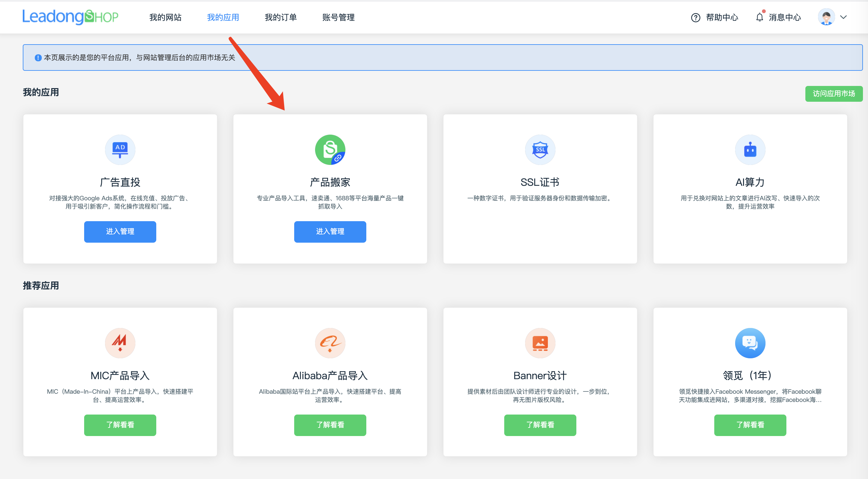This screenshot has height=479, width=868.
Task: Go to 账号管理 in navigation
Action: 338,17
